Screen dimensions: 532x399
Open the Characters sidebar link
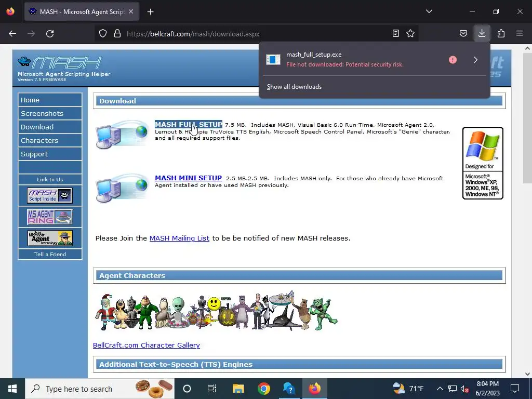[50, 140]
